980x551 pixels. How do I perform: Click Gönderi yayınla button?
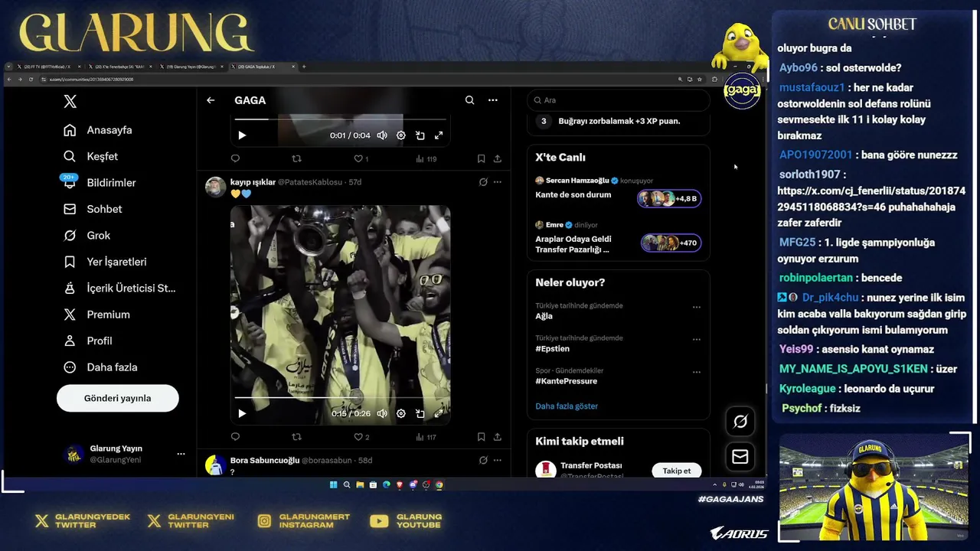pos(118,398)
